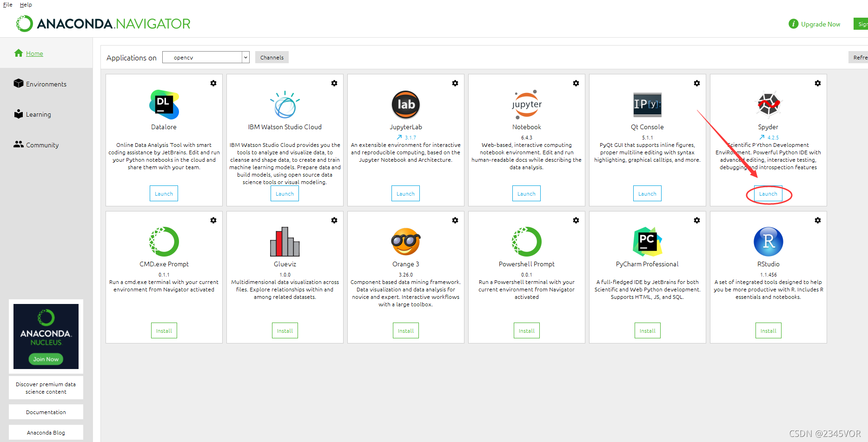Open the Spyder card settings gear

click(x=818, y=83)
